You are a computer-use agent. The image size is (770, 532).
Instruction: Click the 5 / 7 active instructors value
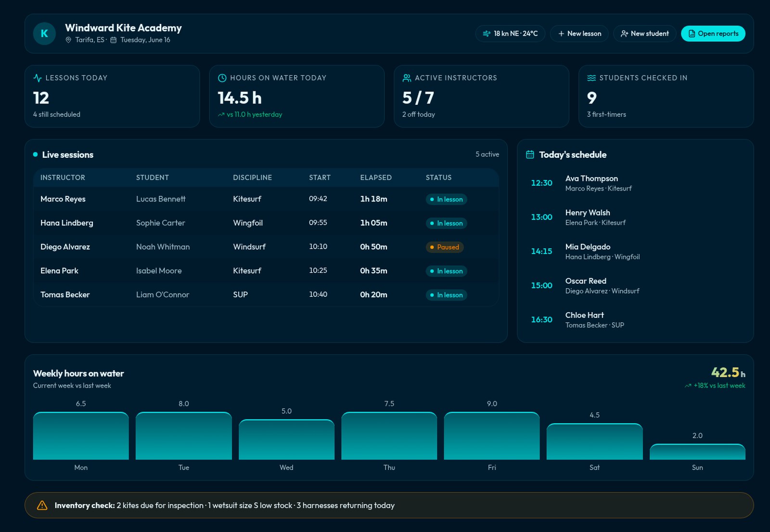(418, 98)
